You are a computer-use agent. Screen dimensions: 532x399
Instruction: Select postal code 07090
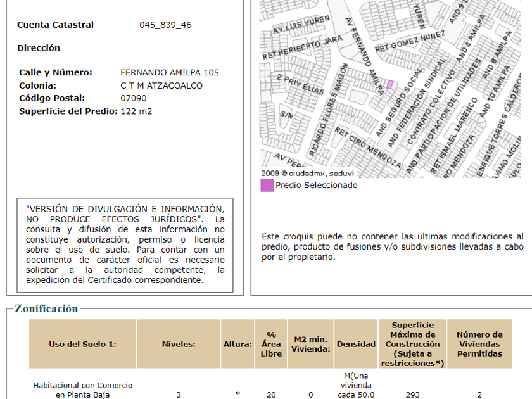pos(134,98)
